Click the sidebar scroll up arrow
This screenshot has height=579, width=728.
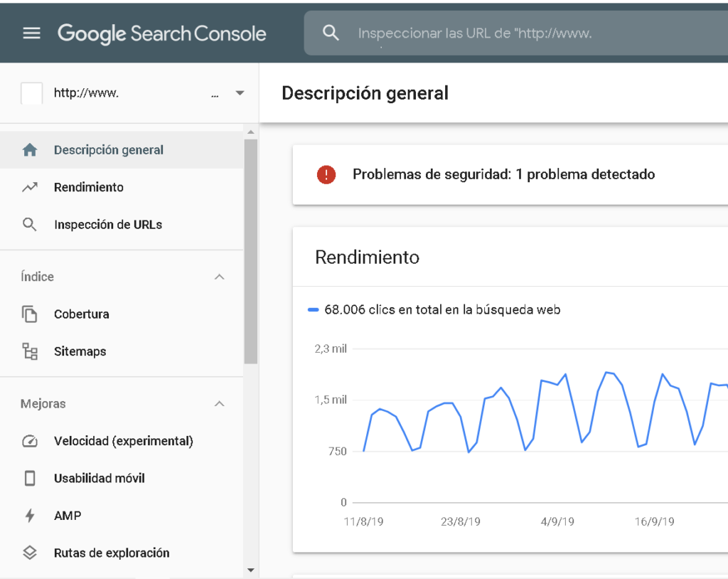point(251,132)
